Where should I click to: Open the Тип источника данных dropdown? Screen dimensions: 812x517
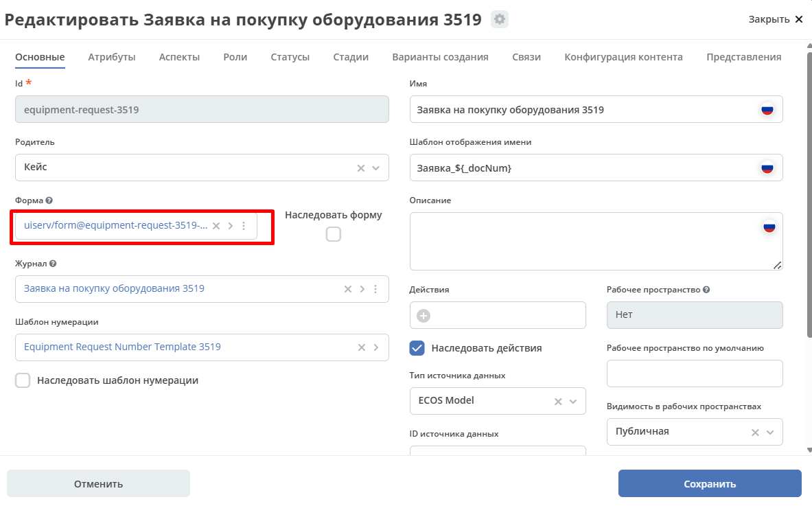pyautogui.click(x=572, y=401)
